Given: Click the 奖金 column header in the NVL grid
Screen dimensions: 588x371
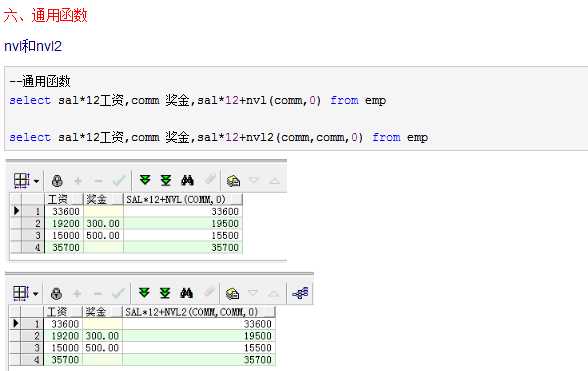Looking at the screenshot, I should tap(103, 199).
